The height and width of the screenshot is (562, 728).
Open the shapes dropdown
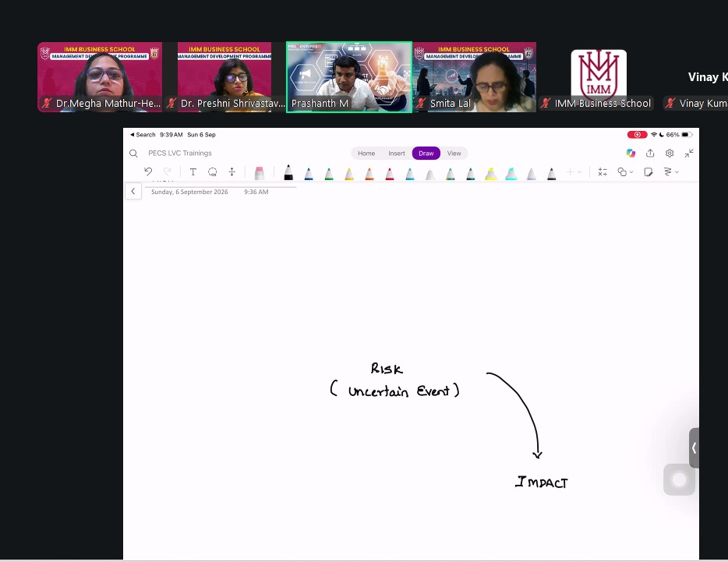[625, 171]
